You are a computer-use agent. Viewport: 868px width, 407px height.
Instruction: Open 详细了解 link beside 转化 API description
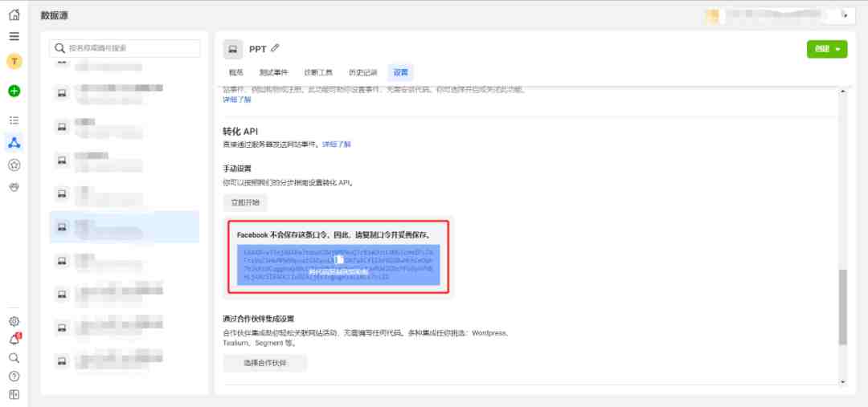(337, 144)
